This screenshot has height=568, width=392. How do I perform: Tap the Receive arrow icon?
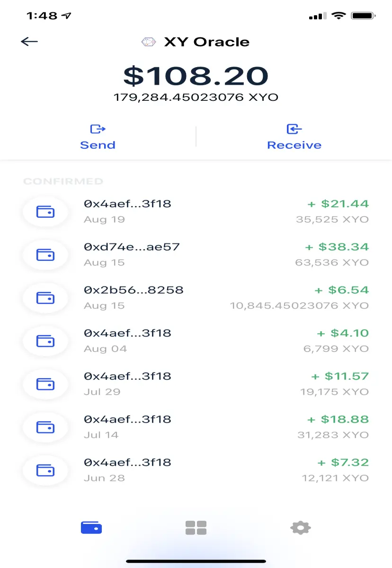(x=294, y=129)
